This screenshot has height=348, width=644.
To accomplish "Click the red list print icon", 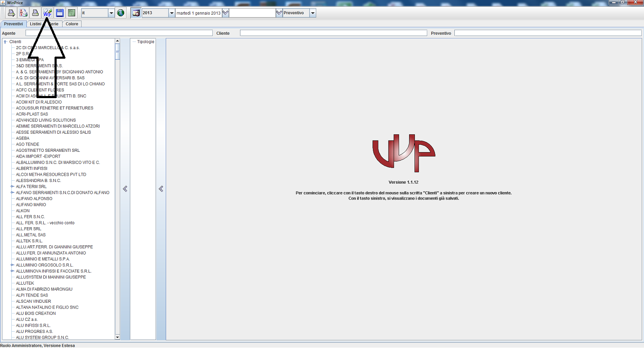I will 23,13.
